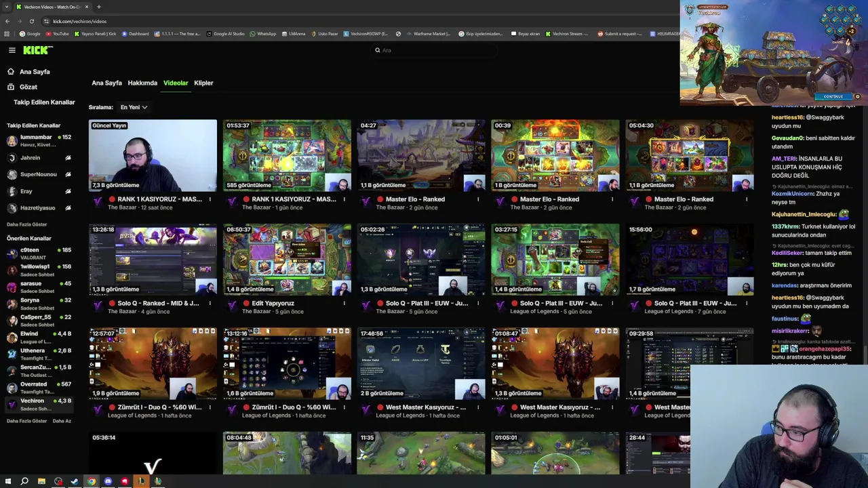Open the Google AI Studio bookmark
The height and width of the screenshot is (488, 868).
(x=225, y=34)
